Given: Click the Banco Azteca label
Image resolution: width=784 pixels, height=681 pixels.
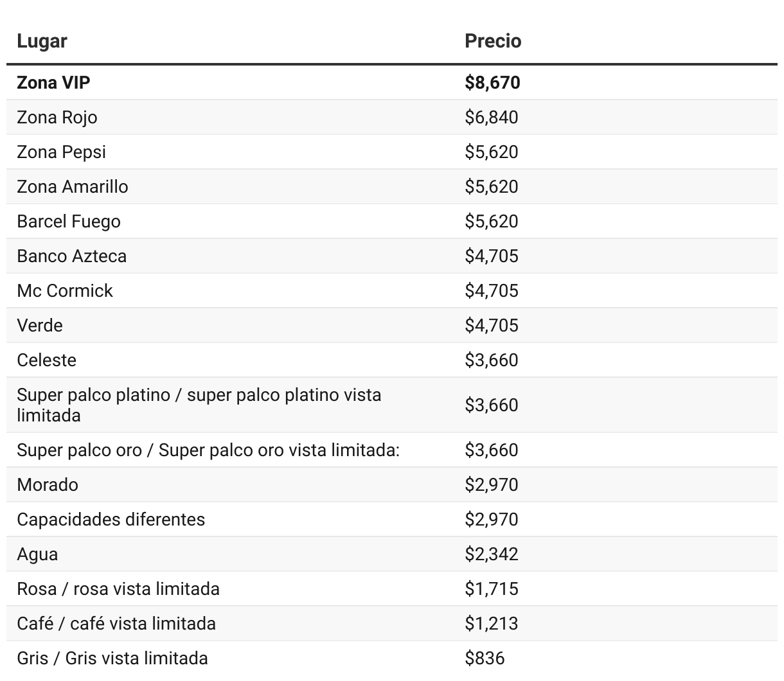Looking at the screenshot, I should [x=72, y=256].
